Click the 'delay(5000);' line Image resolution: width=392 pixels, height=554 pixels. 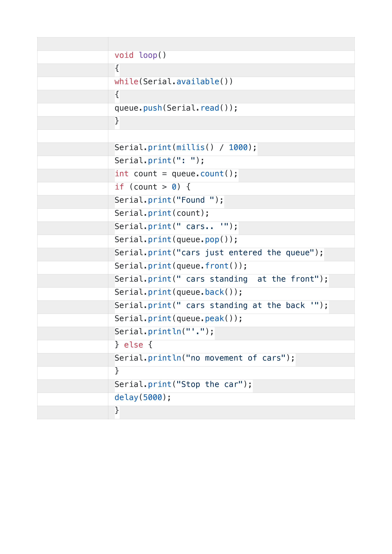click(143, 397)
